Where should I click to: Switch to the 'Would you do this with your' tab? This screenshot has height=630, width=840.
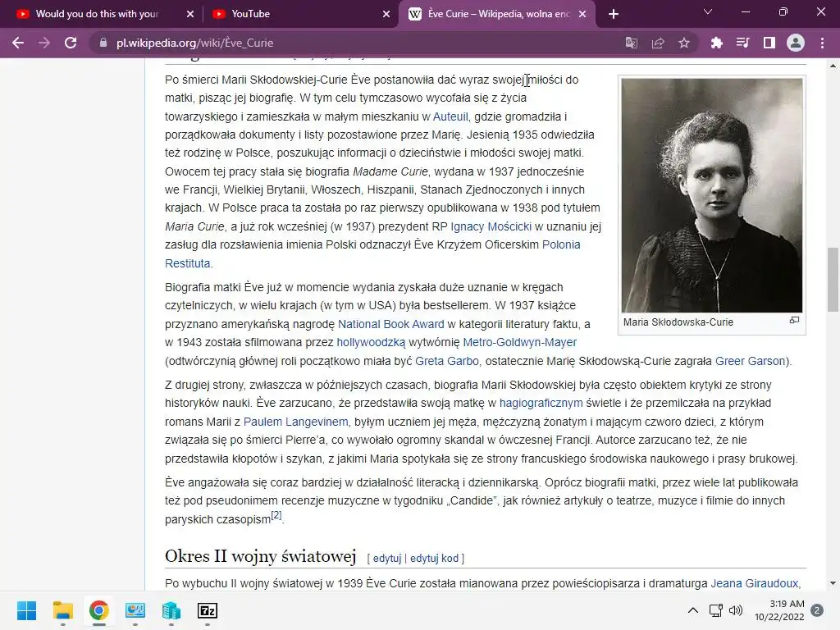tap(97, 14)
